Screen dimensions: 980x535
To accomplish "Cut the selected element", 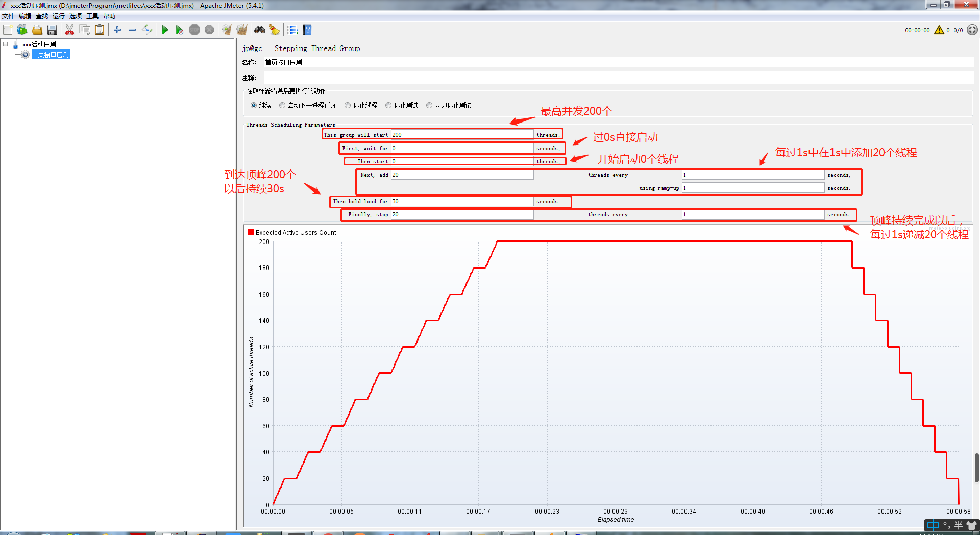I will click(x=70, y=30).
